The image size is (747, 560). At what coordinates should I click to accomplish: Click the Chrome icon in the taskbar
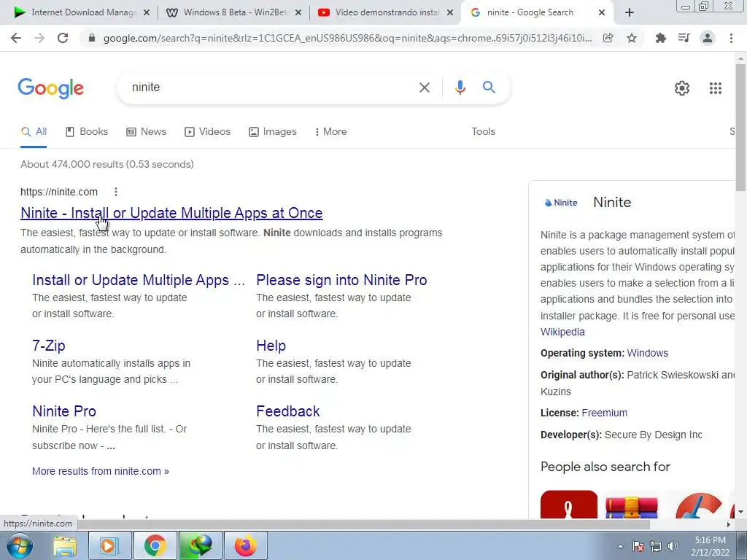[155, 545]
